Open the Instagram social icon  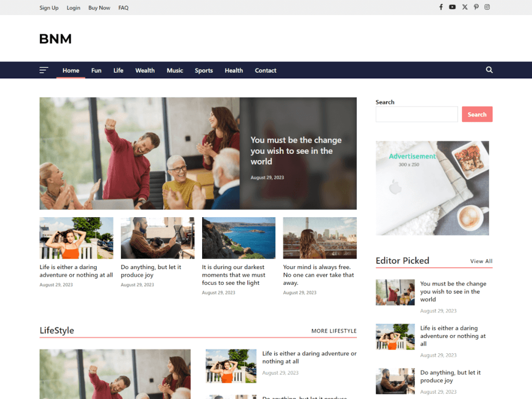point(487,7)
